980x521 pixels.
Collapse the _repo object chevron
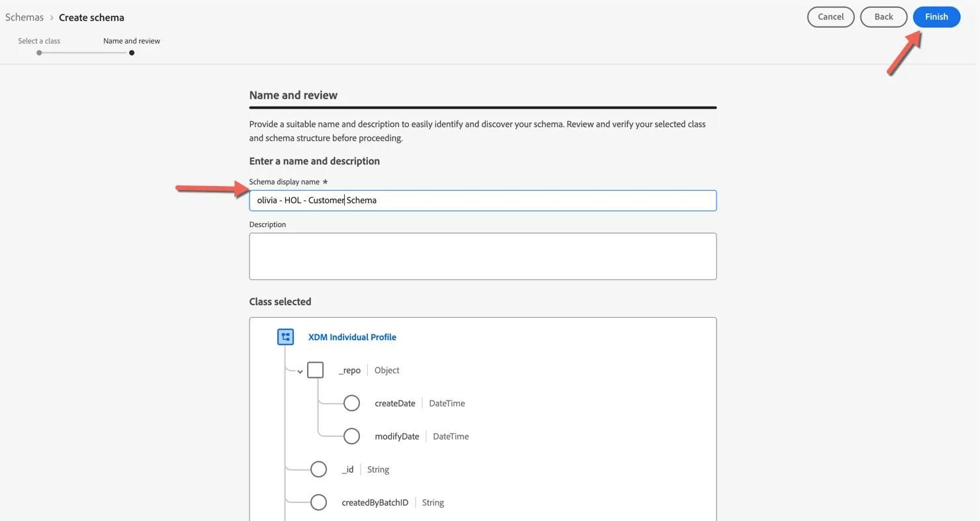pyautogui.click(x=300, y=371)
